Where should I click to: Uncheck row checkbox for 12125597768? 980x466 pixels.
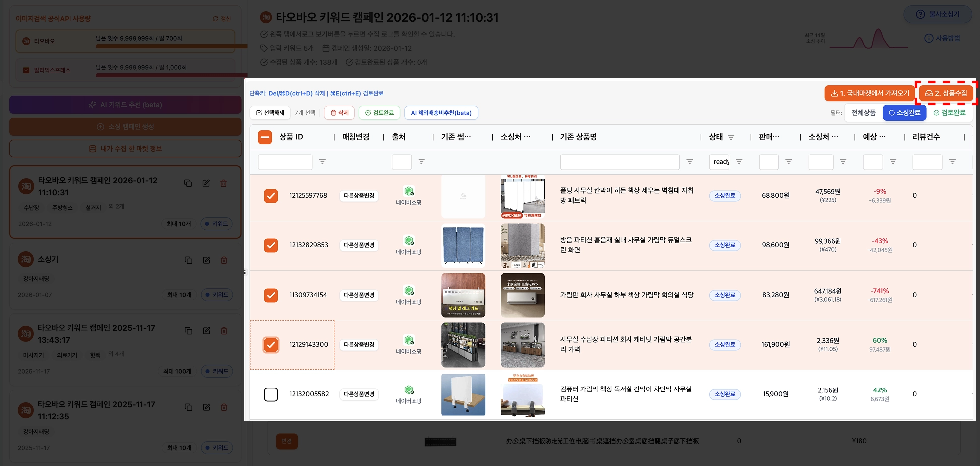click(271, 196)
